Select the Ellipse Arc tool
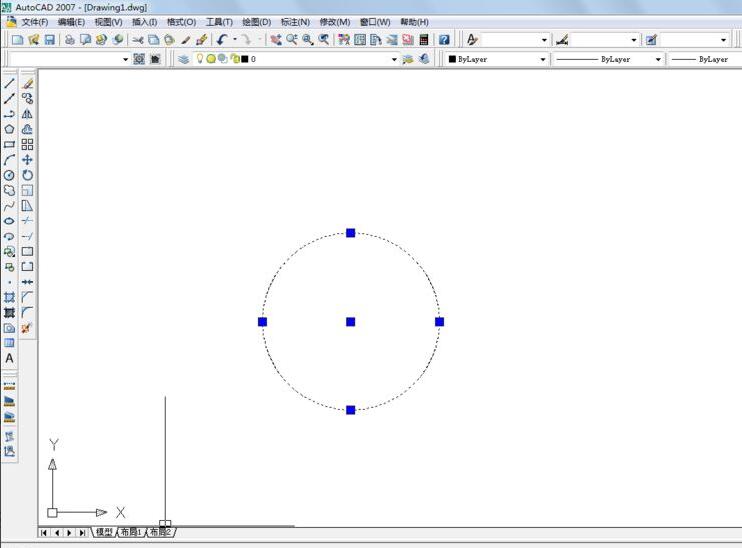Viewport: 742px width, 548px height. pos(9,236)
